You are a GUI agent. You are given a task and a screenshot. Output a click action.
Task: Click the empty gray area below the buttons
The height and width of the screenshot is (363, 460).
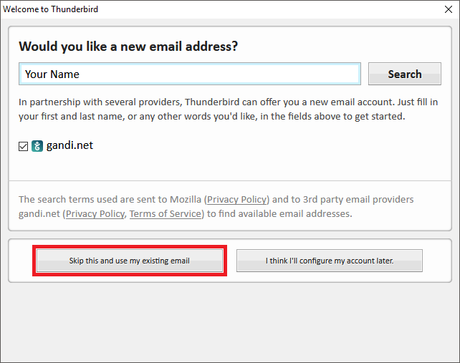(x=230, y=322)
